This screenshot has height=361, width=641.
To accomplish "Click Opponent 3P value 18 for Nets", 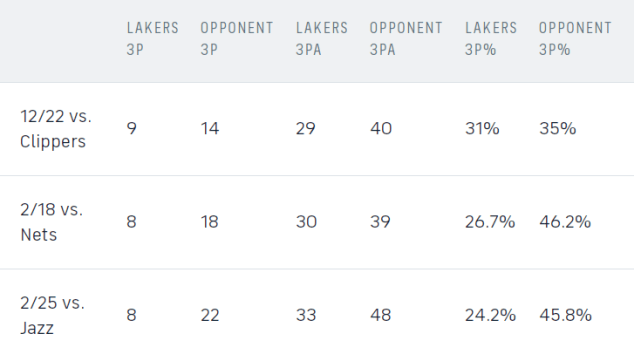I will click(x=209, y=222).
